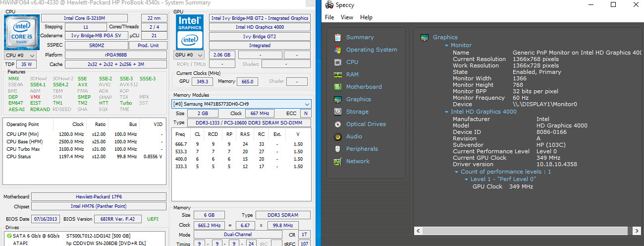Image resolution: width=644 pixels, height=246 pixels.
Task: Click the 2.06 GB GPU memory field
Action: coord(222,55)
